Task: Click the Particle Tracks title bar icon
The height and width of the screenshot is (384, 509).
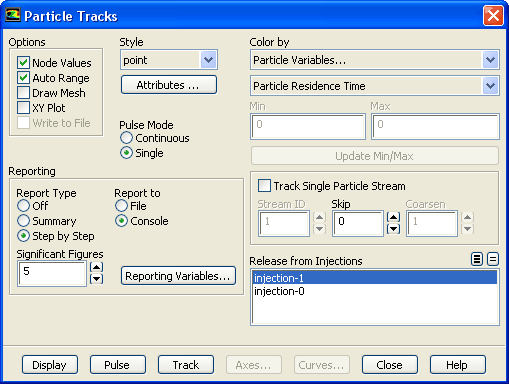Action: [13, 15]
